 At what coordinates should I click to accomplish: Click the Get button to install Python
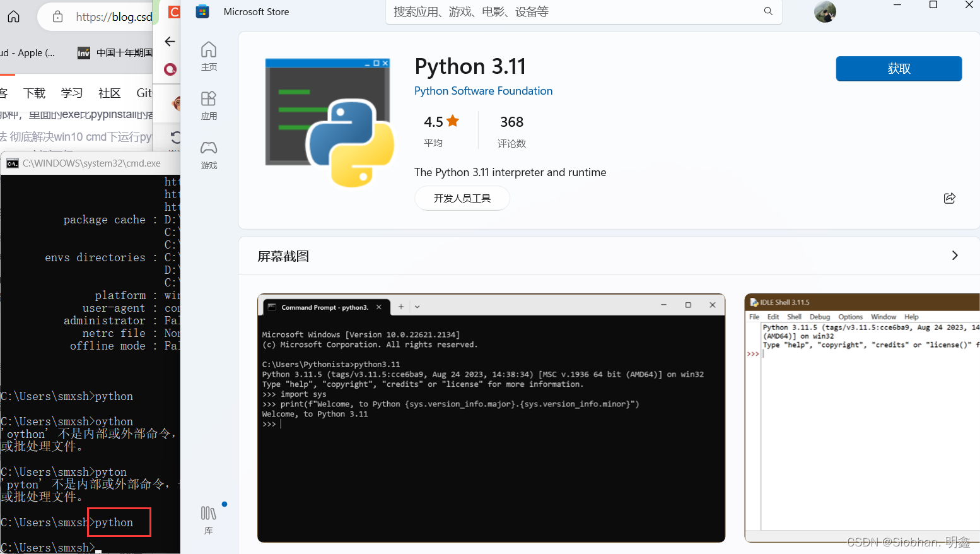pyautogui.click(x=899, y=69)
